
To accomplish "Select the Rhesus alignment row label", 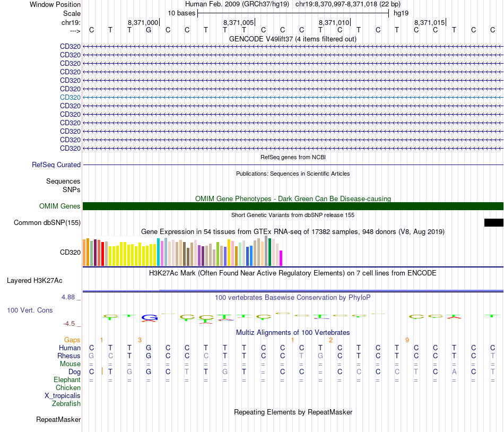I will 69,356.
